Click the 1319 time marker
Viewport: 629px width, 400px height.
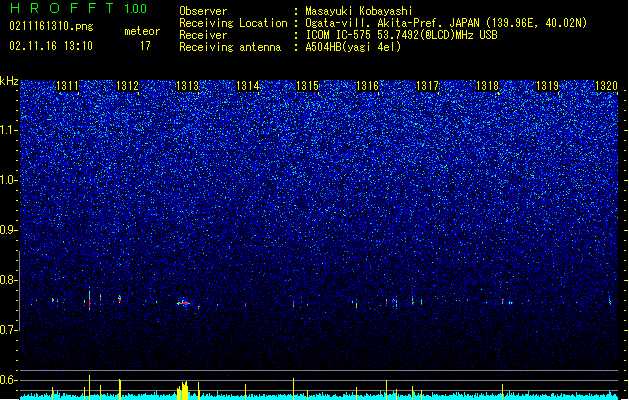[x=548, y=86]
